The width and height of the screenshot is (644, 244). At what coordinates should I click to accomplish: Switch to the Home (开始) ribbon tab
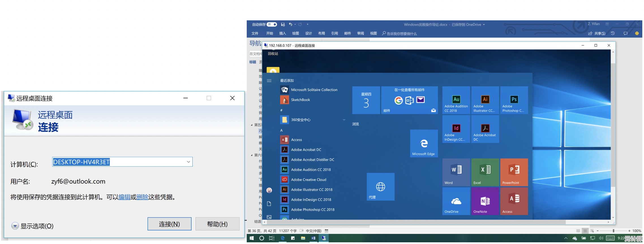click(x=269, y=33)
